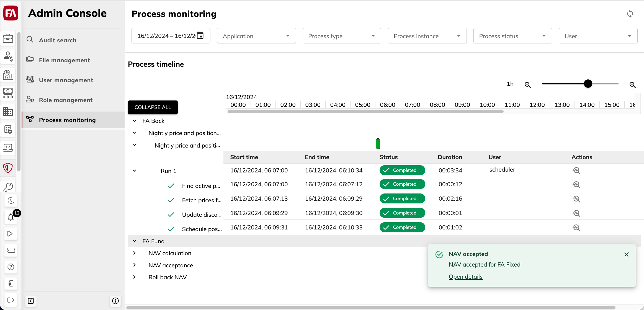
Task: Click the Collapse All toggle button
Action: (x=152, y=107)
